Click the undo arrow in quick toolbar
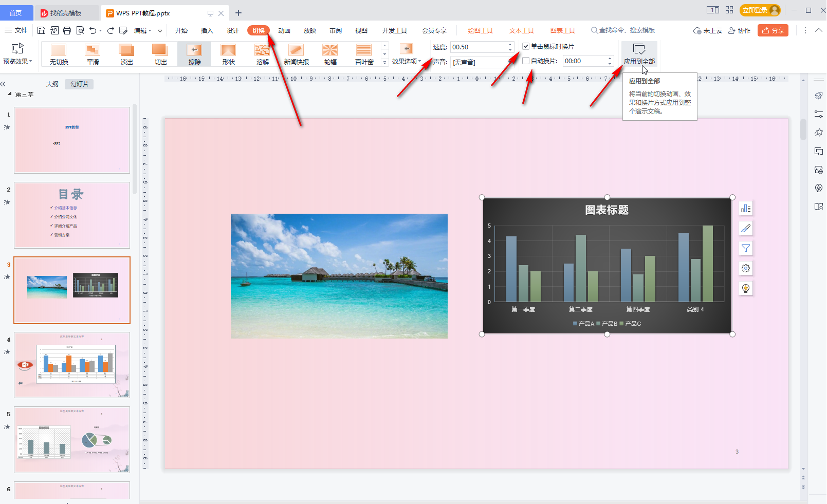Image resolution: width=827 pixels, height=504 pixels. pyautogui.click(x=93, y=30)
